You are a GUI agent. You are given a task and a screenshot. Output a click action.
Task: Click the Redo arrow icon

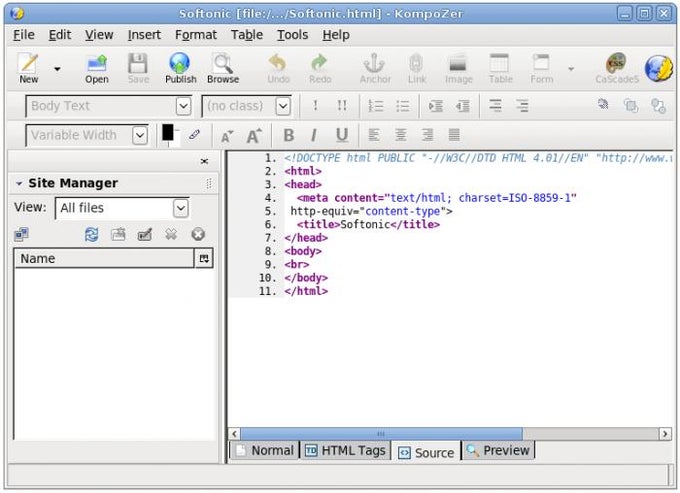click(320, 63)
